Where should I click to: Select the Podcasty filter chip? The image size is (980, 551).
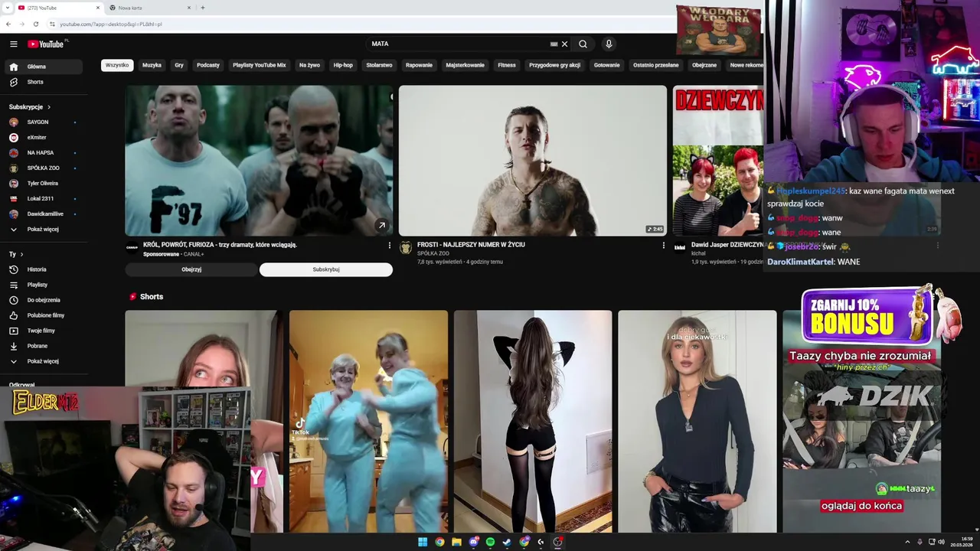pyautogui.click(x=208, y=65)
